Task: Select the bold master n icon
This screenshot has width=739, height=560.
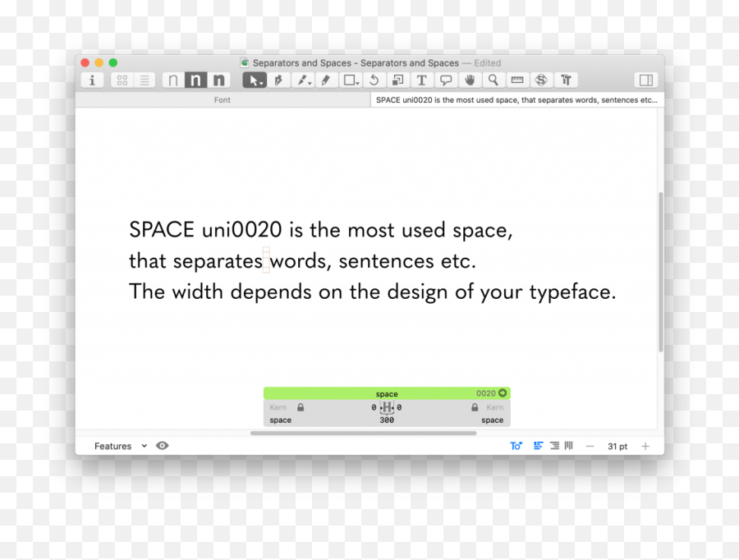Action: click(x=218, y=80)
